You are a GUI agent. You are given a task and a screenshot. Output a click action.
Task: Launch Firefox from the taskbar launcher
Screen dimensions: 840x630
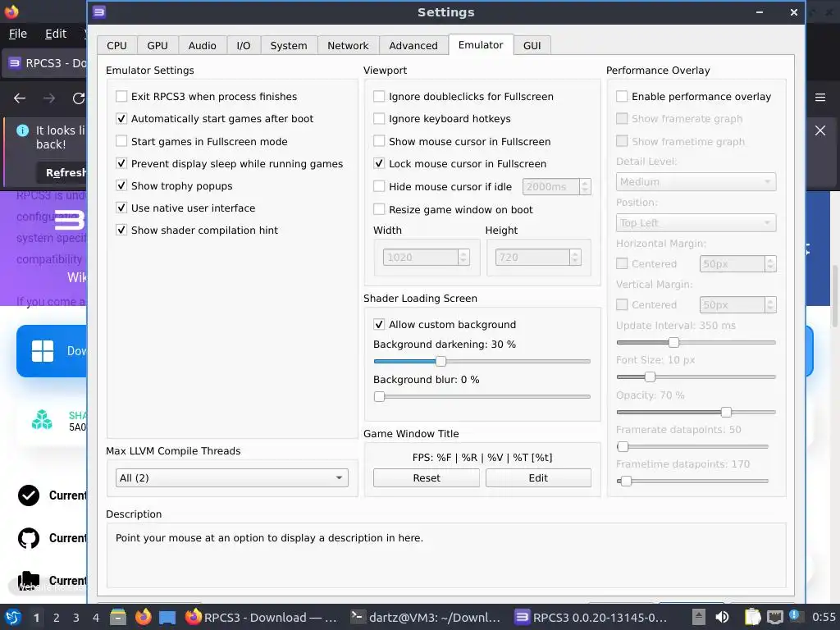click(x=143, y=617)
